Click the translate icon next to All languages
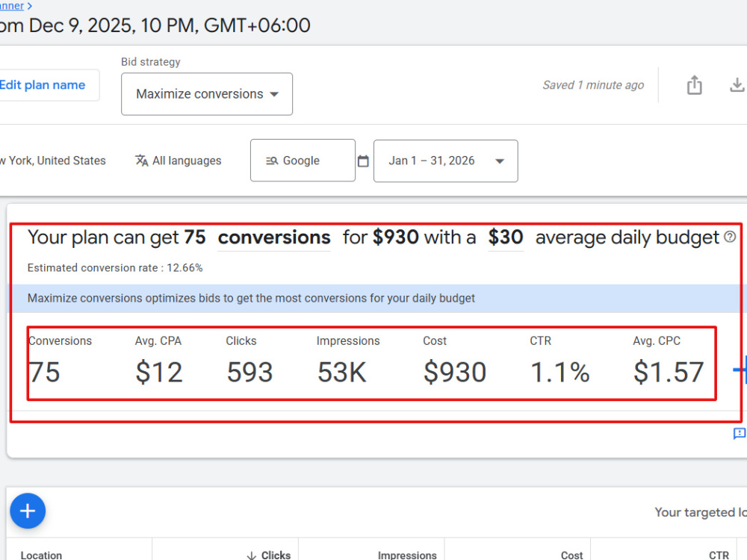This screenshot has width=747, height=560. [x=141, y=161]
